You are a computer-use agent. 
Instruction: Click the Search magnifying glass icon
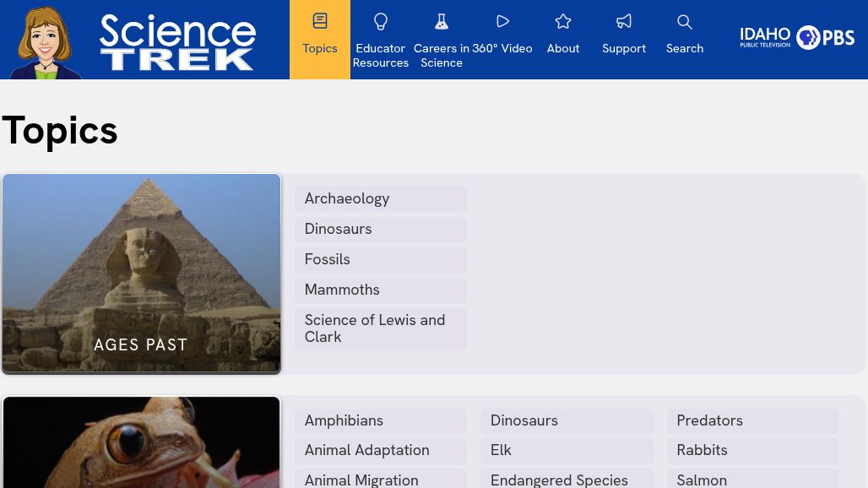685,22
